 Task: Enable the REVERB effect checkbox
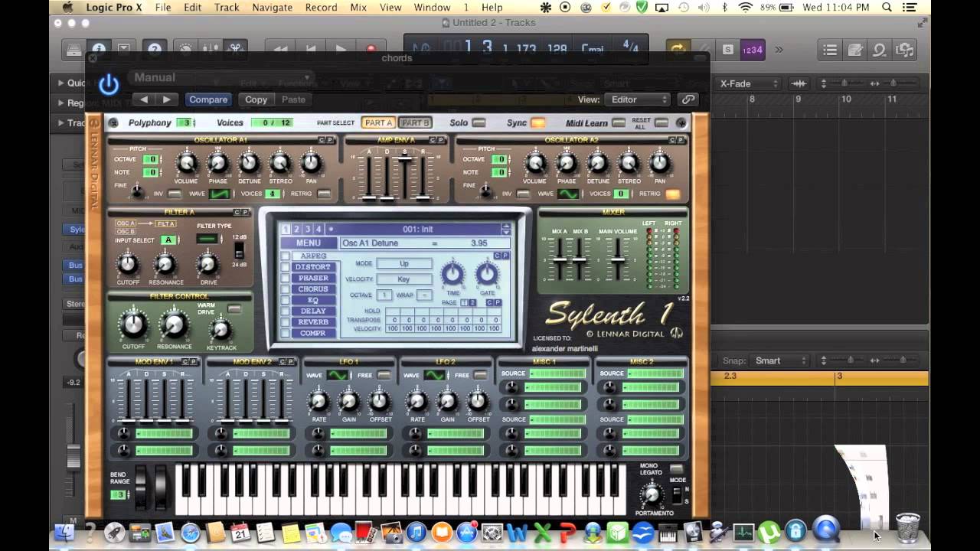(285, 322)
